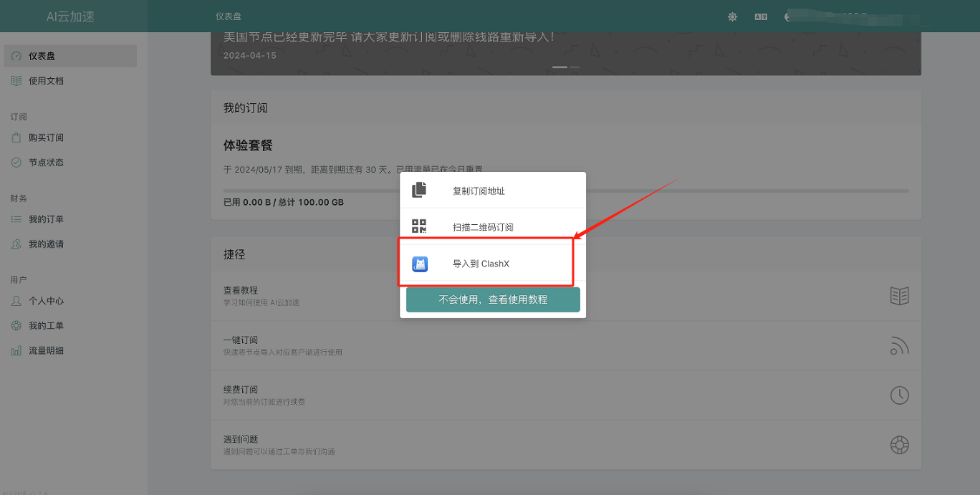Image resolution: width=980 pixels, height=495 pixels.
Task: Select 复制订阅地址 in the popup
Action: (x=493, y=191)
